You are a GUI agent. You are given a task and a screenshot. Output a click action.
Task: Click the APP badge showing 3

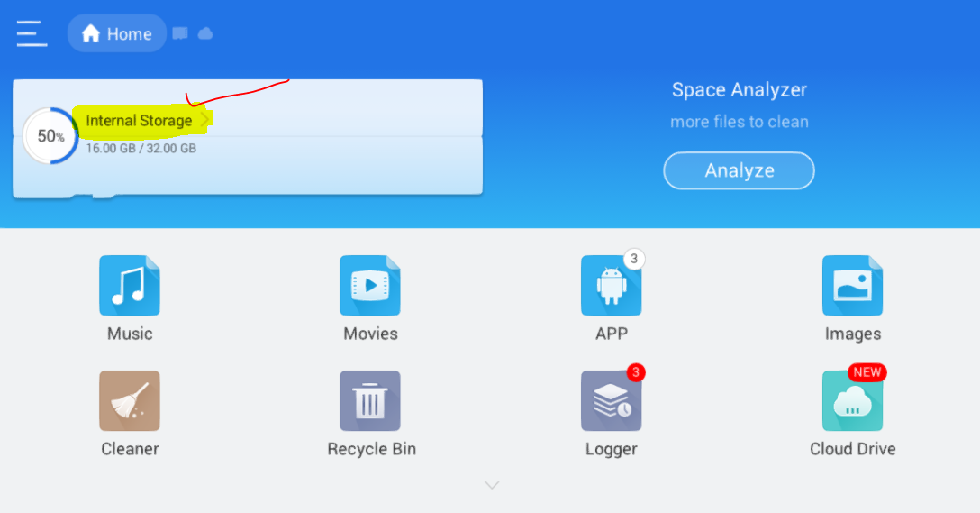coord(634,259)
